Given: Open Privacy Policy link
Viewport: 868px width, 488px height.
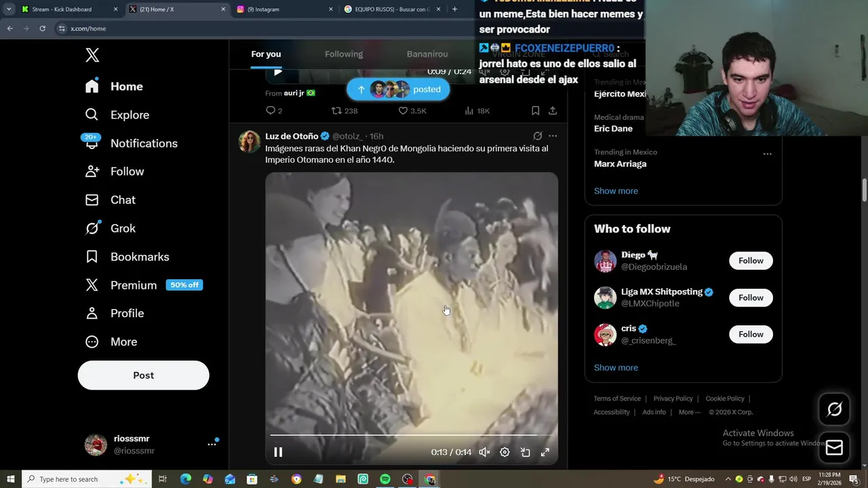Looking at the screenshot, I should click(x=673, y=399).
